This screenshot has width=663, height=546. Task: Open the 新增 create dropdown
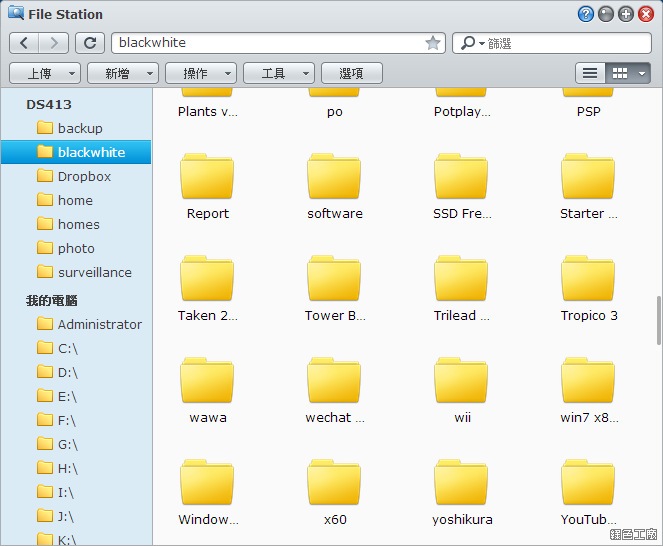[x=123, y=73]
